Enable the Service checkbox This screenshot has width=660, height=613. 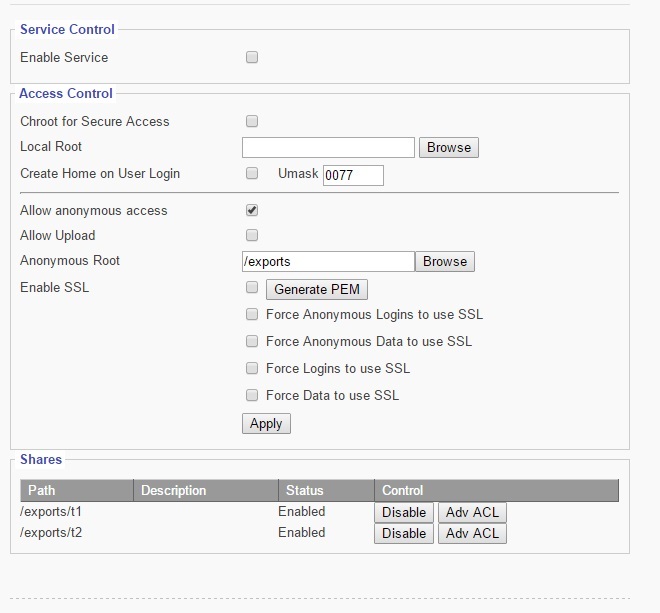[x=252, y=58]
